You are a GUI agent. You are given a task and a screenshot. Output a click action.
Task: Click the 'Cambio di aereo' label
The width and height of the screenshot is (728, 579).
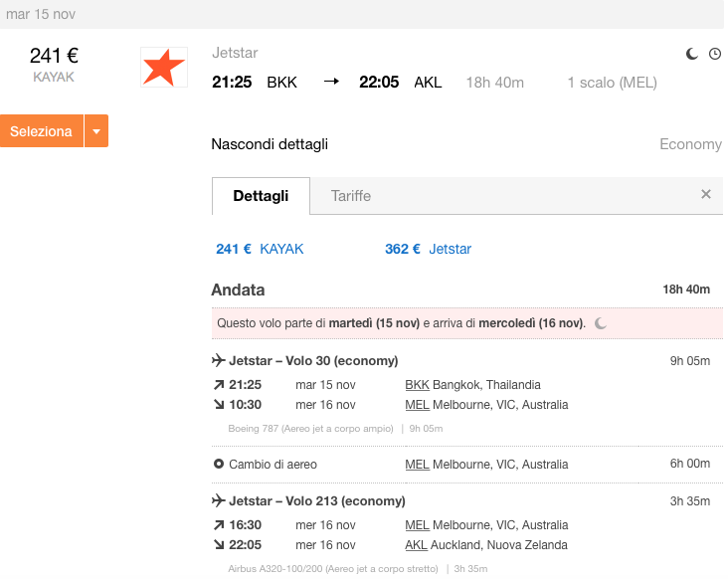[273, 465]
